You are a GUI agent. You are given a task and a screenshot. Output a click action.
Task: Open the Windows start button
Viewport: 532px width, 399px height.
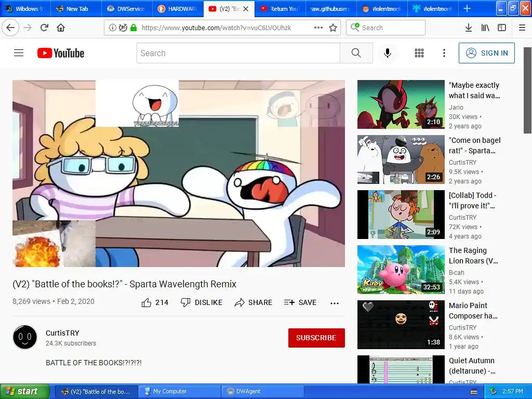pyautogui.click(x=24, y=391)
